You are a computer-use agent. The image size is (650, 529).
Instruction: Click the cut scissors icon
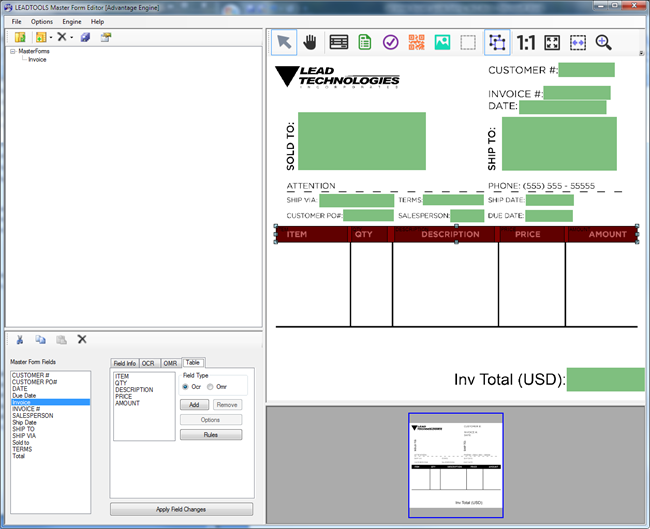tap(19, 340)
